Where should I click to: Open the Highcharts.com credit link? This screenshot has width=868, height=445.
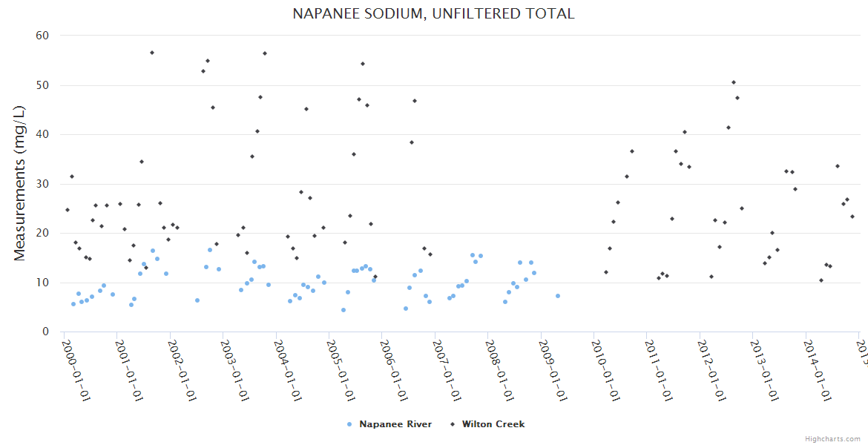click(x=834, y=438)
